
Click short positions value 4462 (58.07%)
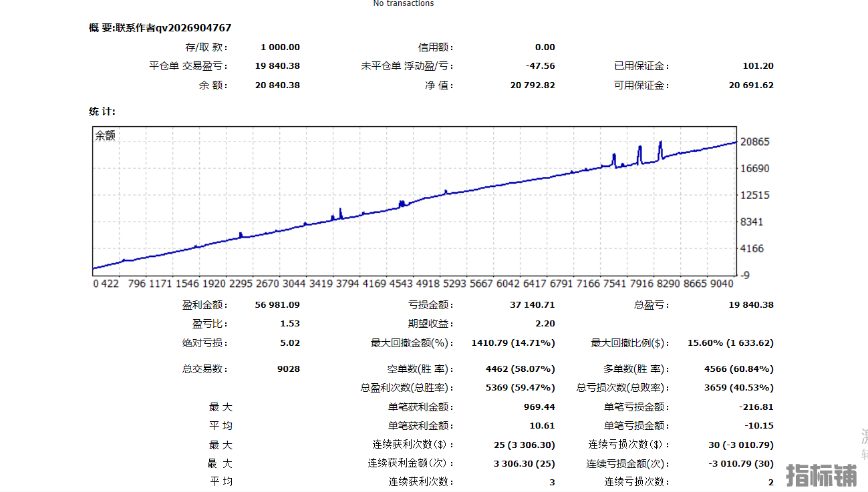tap(520, 369)
